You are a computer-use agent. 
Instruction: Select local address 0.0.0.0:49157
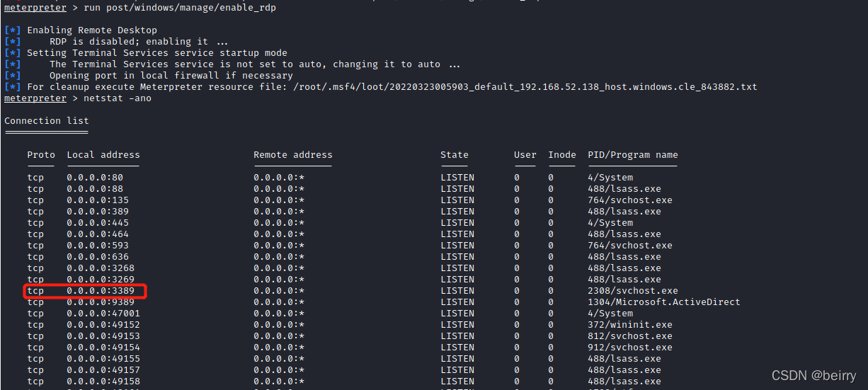(103, 369)
